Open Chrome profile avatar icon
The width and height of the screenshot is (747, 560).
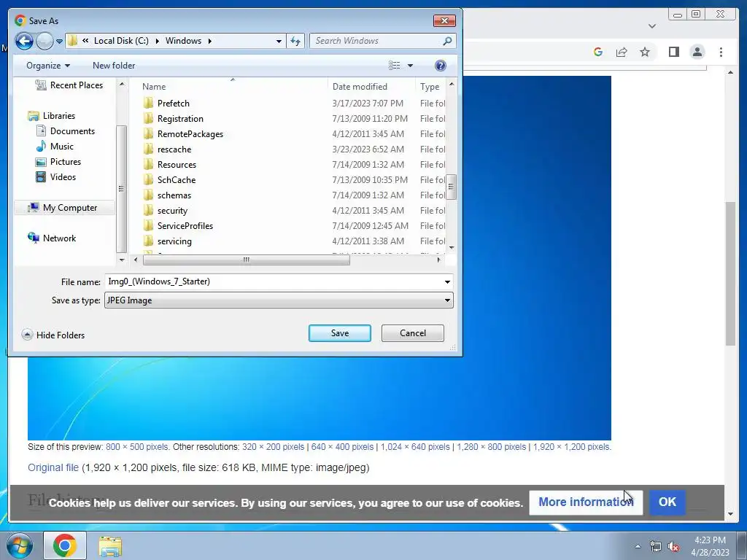[x=697, y=52]
